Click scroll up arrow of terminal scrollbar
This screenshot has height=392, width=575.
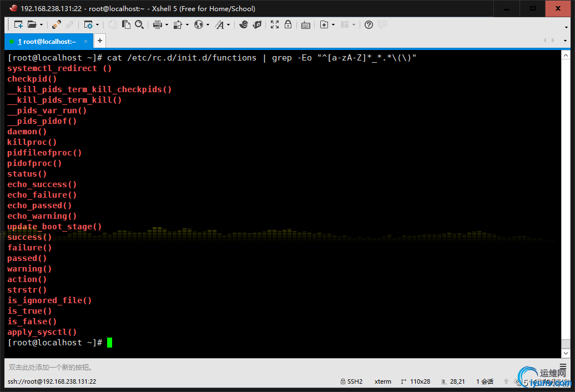click(x=566, y=56)
